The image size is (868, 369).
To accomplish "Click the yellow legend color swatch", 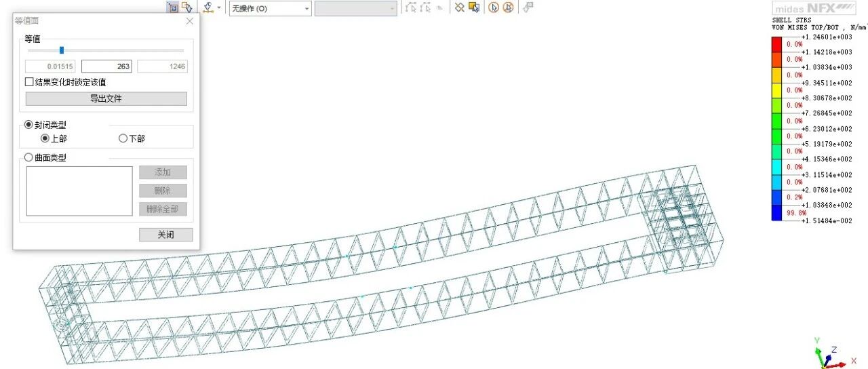I will pyautogui.click(x=776, y=90).
